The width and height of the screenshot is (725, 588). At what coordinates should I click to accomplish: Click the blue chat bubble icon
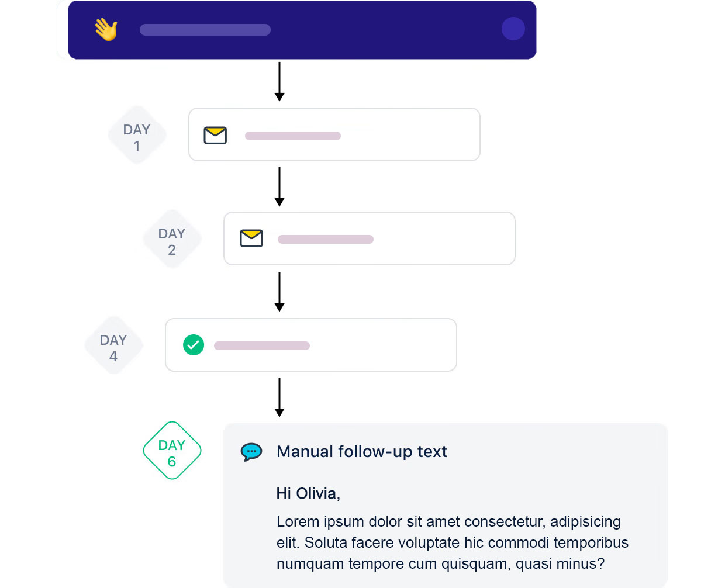[x=251, y=452]
